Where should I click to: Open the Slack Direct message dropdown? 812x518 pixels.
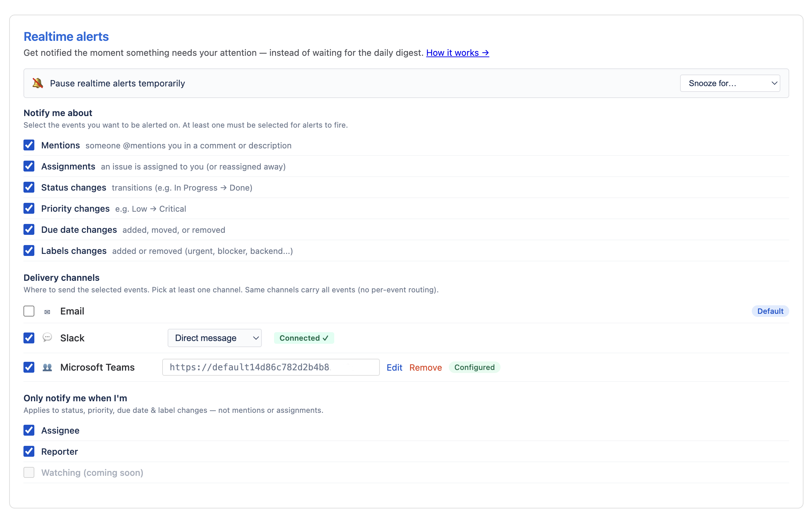point(215,338)
